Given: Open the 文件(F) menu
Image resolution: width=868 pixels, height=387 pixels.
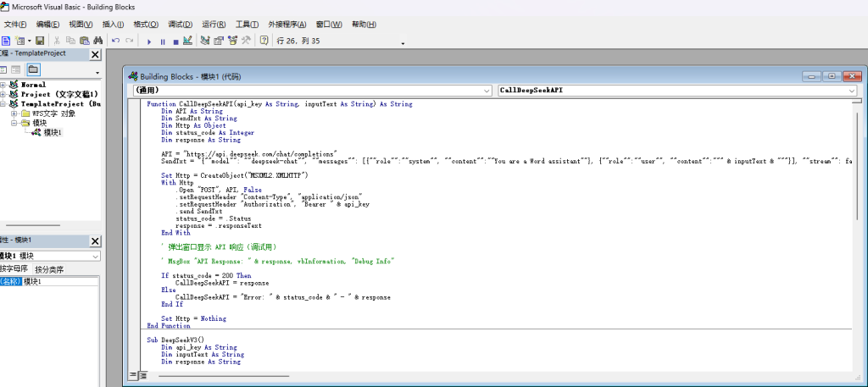Looking at the screenshot, I should tap(15, 25).
